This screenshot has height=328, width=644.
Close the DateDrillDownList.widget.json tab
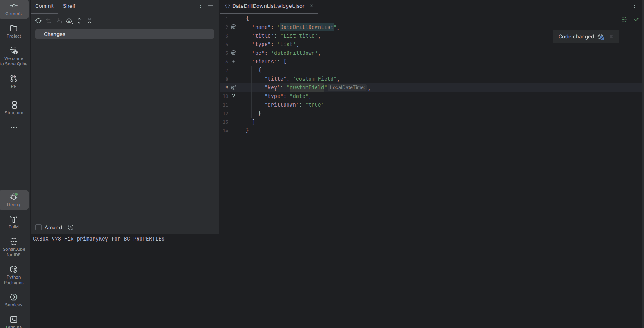pyautogui.click(x=312, y=6)
